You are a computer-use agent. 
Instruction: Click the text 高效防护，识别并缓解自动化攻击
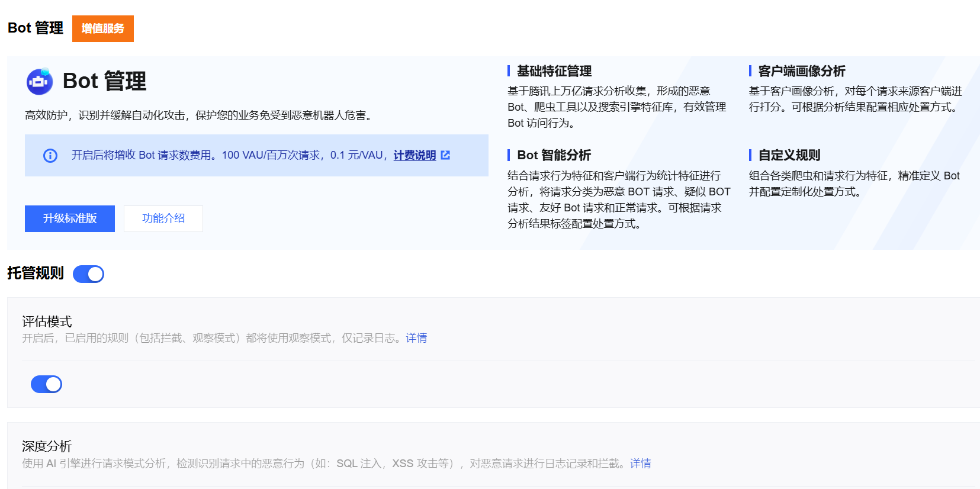click(x=105, y=115)
